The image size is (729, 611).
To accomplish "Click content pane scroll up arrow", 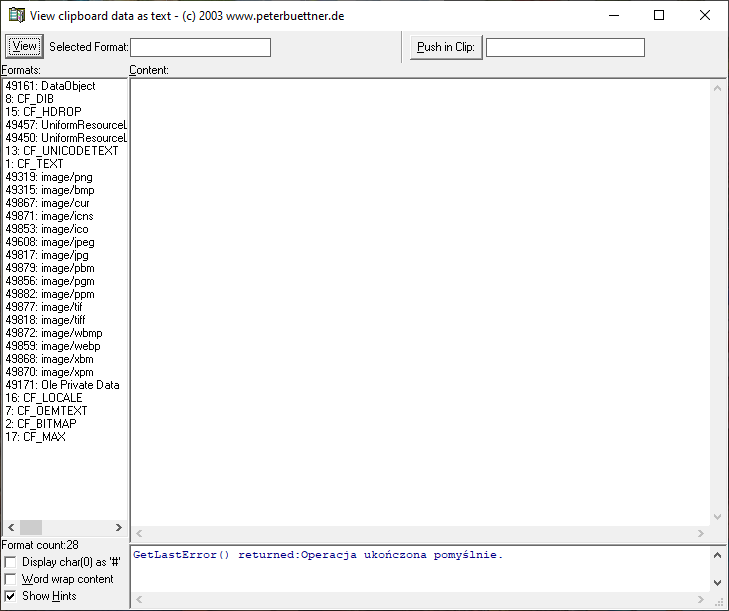I will [718, 88].
